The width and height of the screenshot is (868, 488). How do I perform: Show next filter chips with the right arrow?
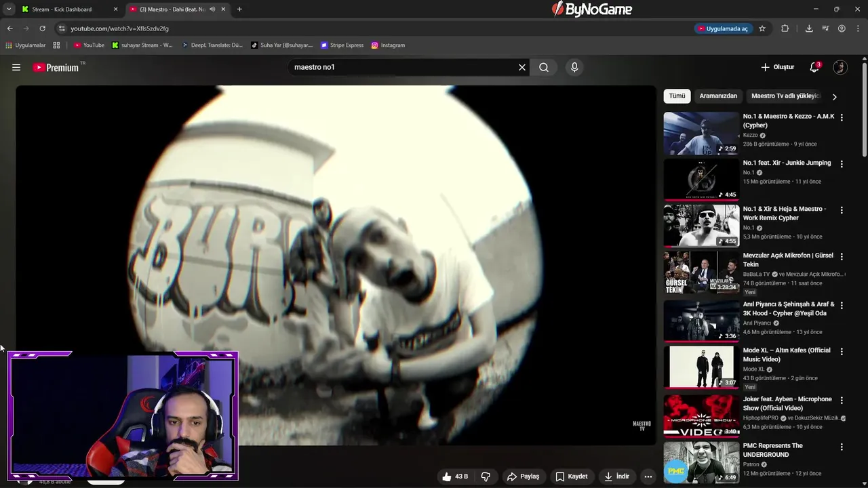tap(834, 97)
